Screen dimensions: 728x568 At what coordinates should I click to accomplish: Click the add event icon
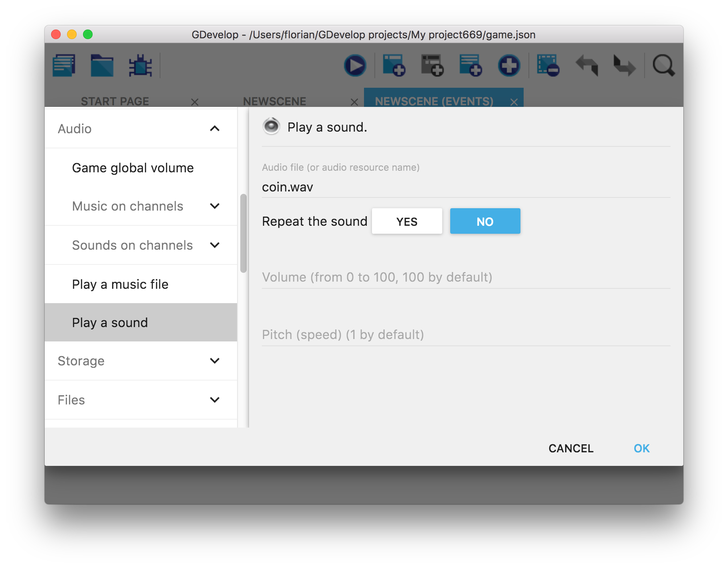[394, 65]
